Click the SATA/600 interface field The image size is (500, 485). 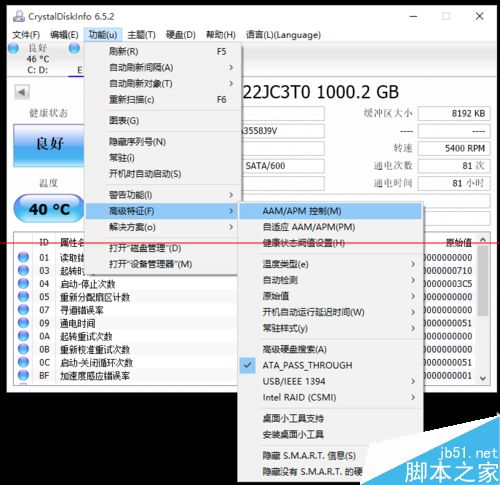coord(283,166)
